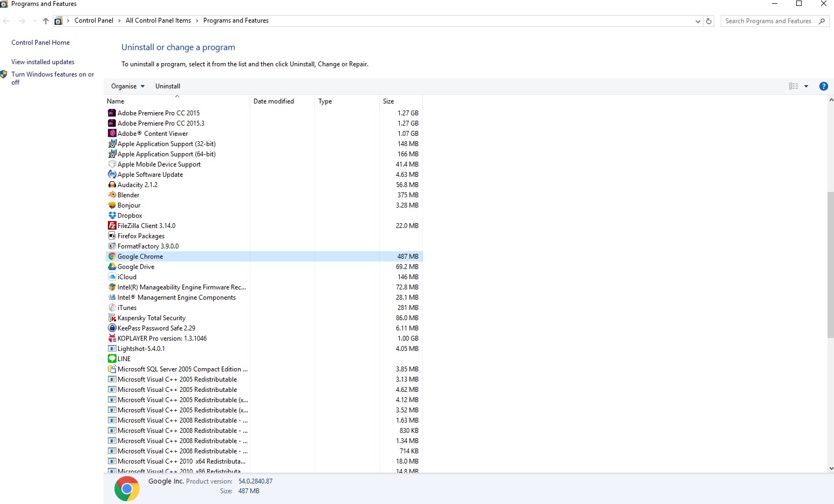The width and height of the screenshot is (834, 504).
Task: Open the Organise dropdown menu
Action: (x=128, y=86)
